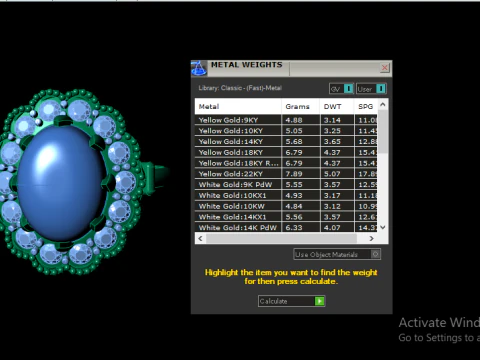This screenshot has width=480, height=360.
Task: Click the 5.55 grams value
Action: click(x=294, y=185)
